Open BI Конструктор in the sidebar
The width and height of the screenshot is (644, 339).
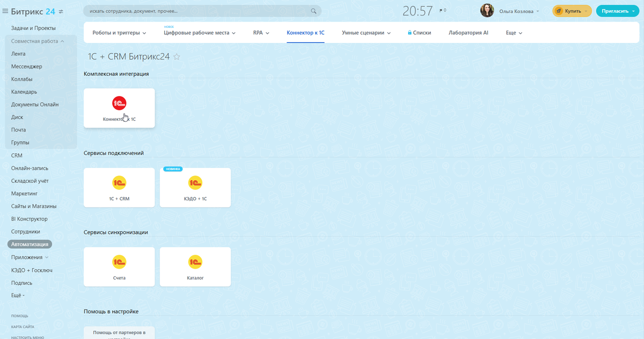pyautogui.click(x=30, y=219)
